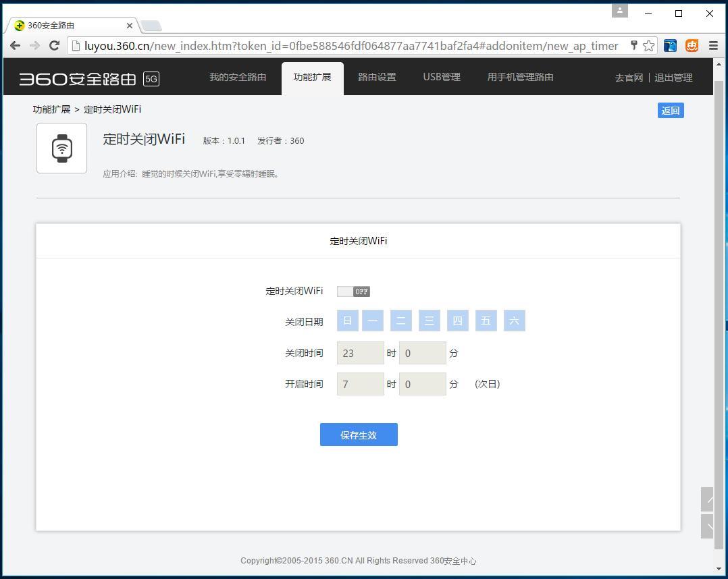Image resolution: width=728 pixels, height=579 pixels.
Task: Click the orange extension icon in browser toolbar
Action: 692,46
